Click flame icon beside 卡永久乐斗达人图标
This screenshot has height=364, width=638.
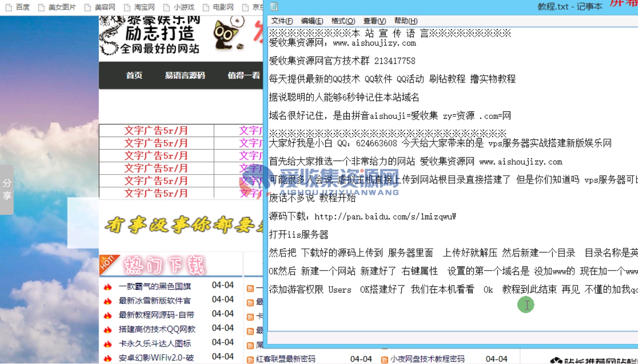pyautogui.click(x=108, y=344)
